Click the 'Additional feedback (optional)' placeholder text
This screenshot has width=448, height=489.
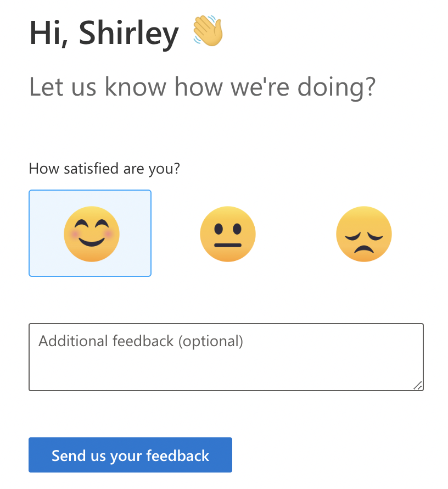141,341
